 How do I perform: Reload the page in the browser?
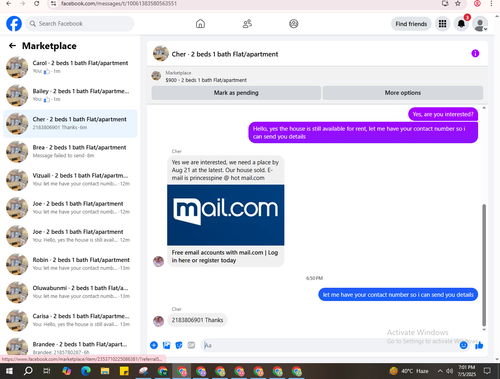click(37, 4)
